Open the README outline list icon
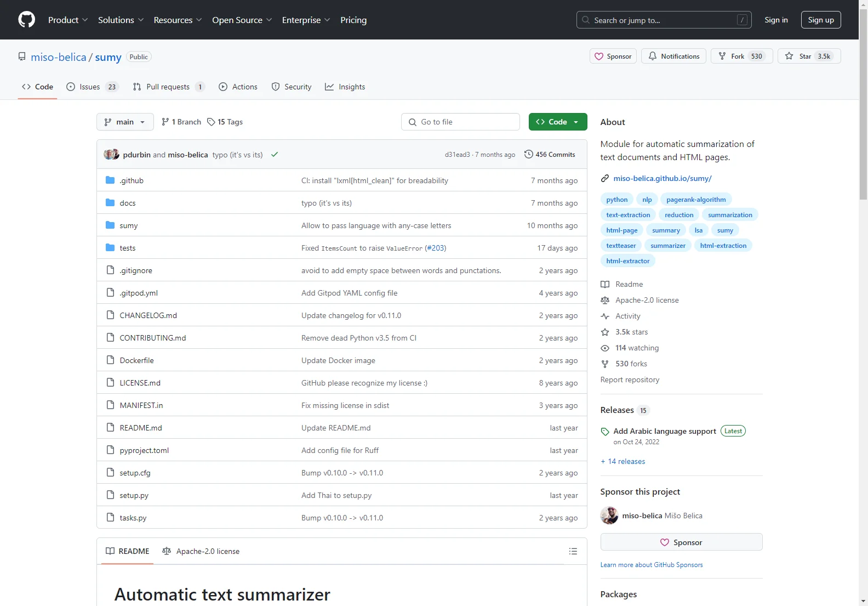 573,551
